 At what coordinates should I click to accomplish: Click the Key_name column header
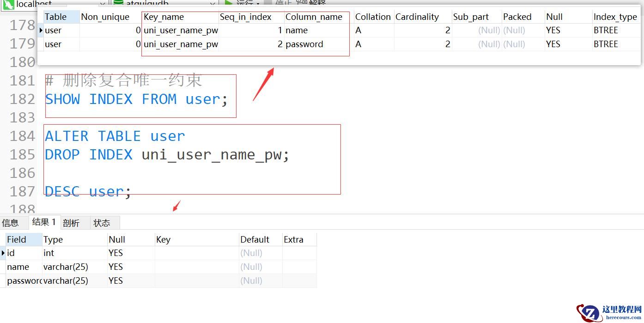tap(180, 17)
